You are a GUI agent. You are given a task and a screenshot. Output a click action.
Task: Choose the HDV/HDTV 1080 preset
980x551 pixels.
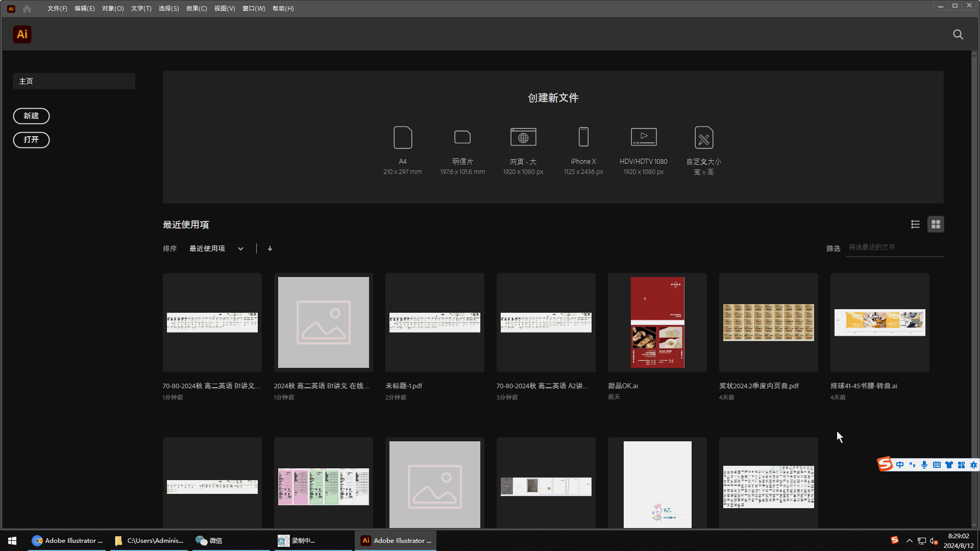pos(644,151)
